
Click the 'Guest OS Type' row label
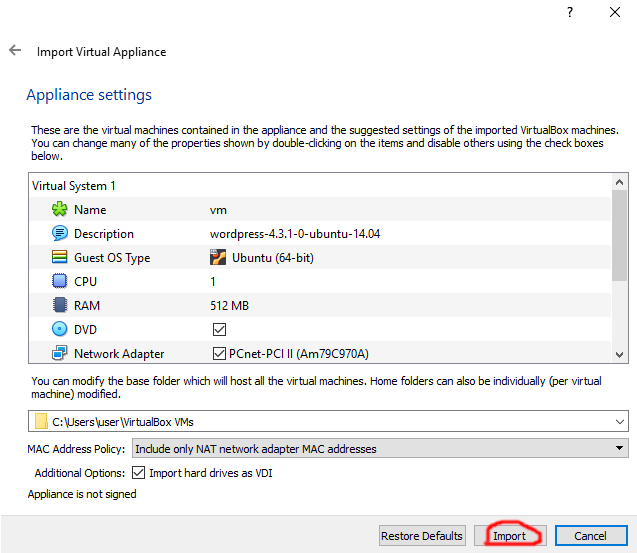tap(112, 258)
